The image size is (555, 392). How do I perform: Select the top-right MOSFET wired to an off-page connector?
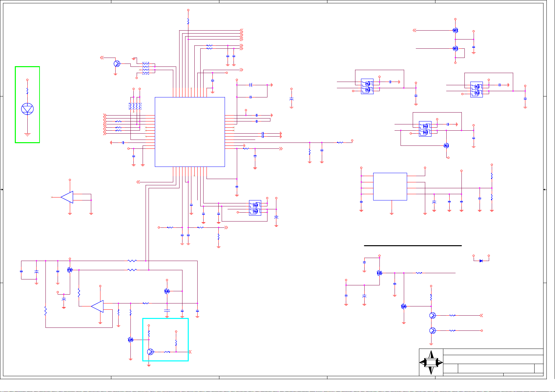[x=455, y=30]
